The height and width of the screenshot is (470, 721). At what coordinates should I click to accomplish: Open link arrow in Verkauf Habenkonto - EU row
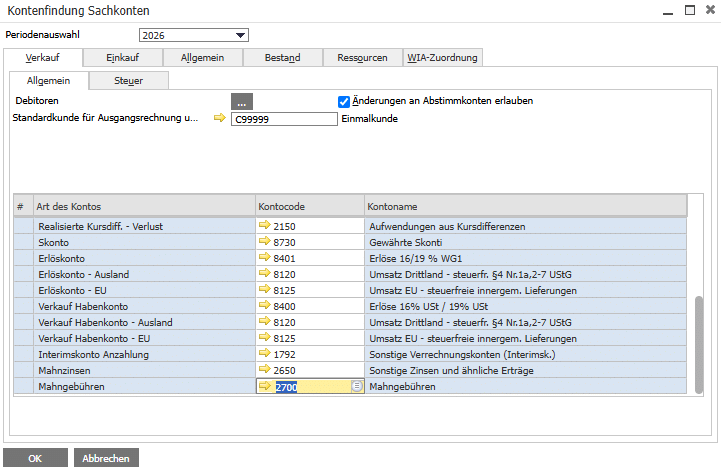[x=264, y=337]
